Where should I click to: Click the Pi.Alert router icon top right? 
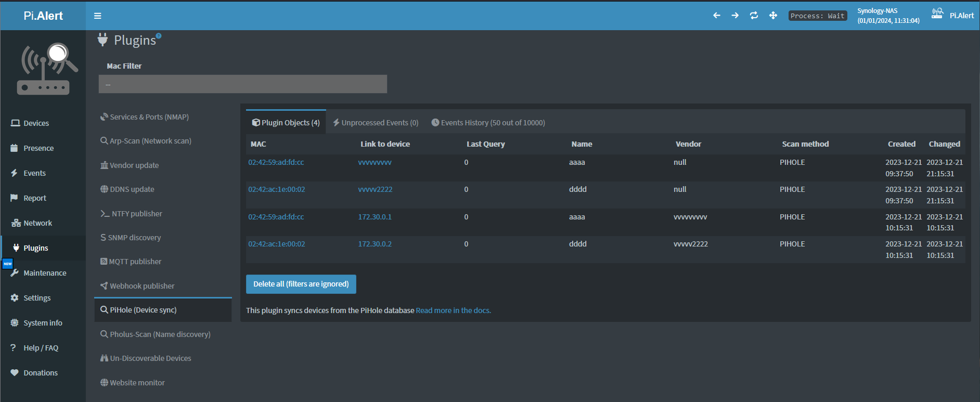tap(937, 14)
